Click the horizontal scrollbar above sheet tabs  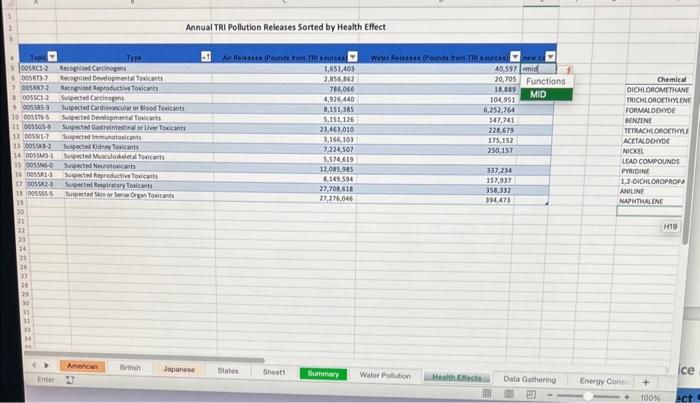point(145,356)
